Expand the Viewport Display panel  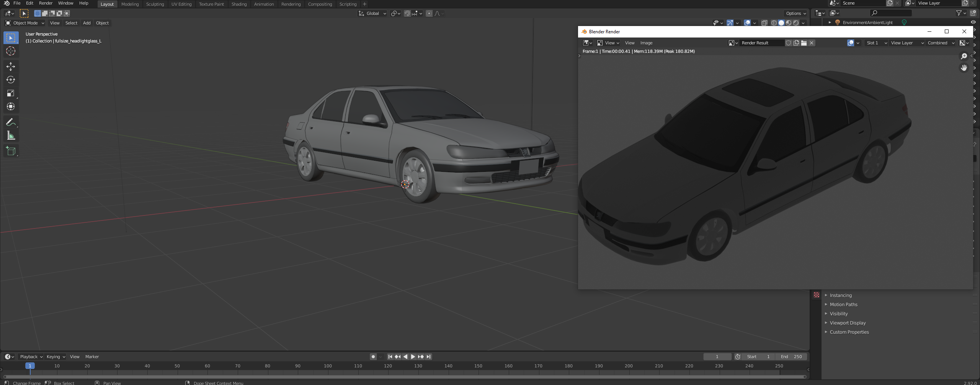point(848,323)
